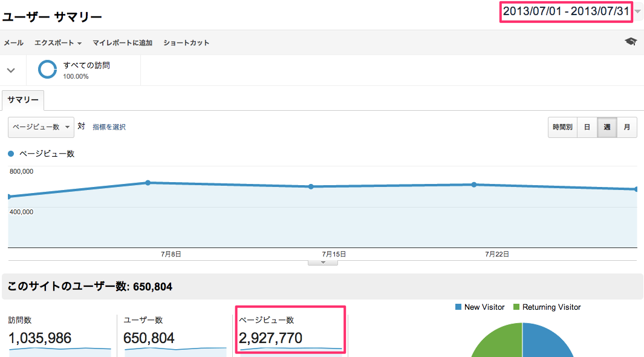Image resolution: width=644 pixels, height=357 pixels.
Task: Click the 訪問数 metric 1,035,986
Action: tap(40, 338)
